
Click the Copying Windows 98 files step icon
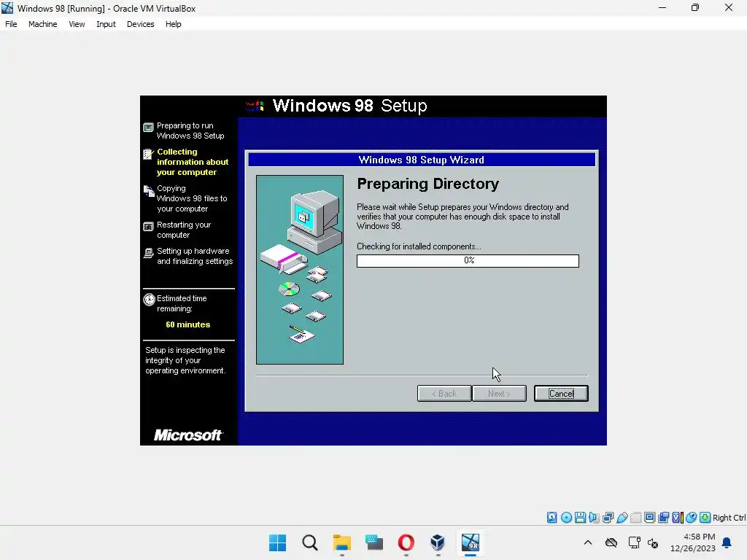pos(149,190)
